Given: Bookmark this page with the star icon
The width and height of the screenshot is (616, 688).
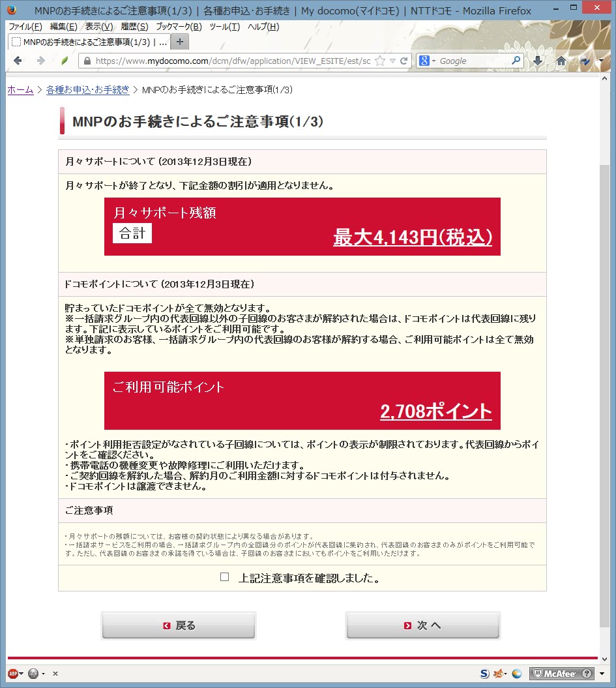Looking at the screenshot, I should (380, 61).
